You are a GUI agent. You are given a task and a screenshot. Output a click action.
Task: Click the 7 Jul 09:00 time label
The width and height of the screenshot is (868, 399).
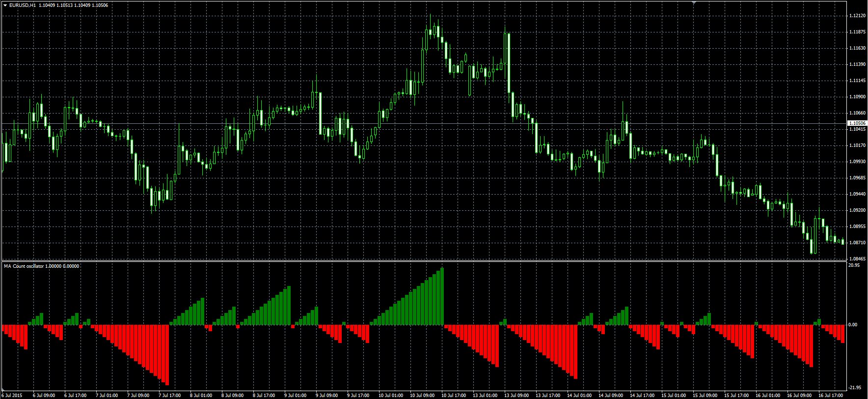pos(138,396)
